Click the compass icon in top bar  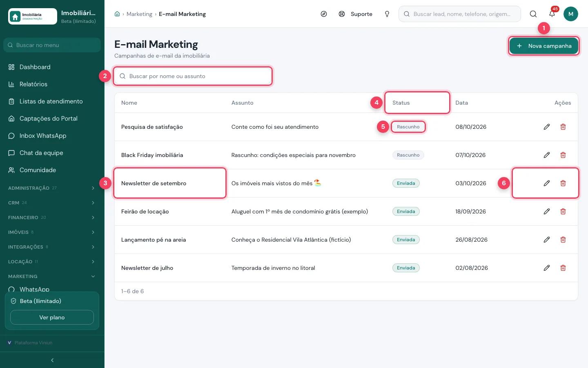coord(324,14)
